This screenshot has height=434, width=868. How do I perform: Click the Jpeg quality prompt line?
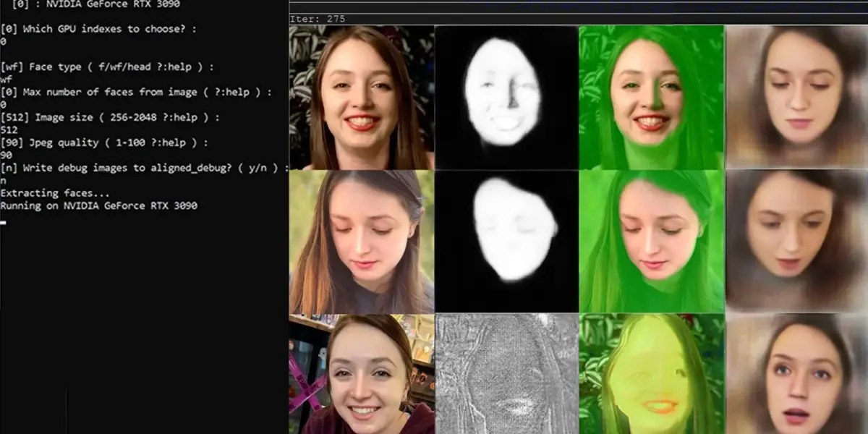coord(104,142)
